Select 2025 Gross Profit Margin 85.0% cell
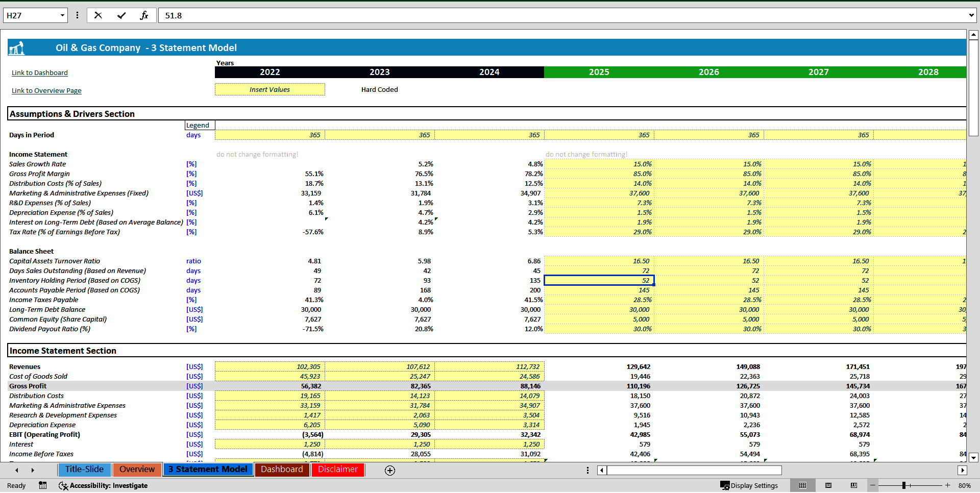Viewport: 980px width, 493px height. tap(599, 174)
